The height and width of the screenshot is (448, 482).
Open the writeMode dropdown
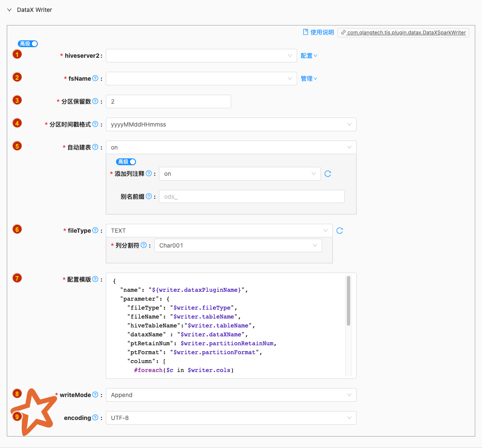(x=231, y=395)
